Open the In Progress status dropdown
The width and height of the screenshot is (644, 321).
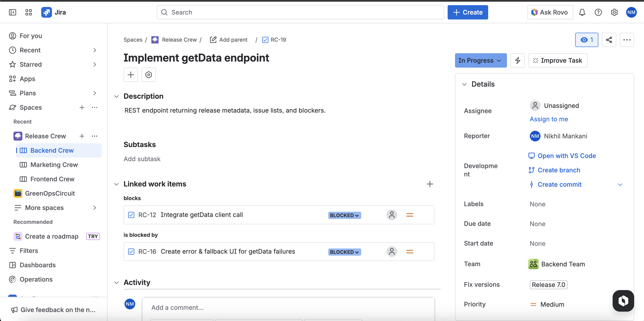pos(481,60)
